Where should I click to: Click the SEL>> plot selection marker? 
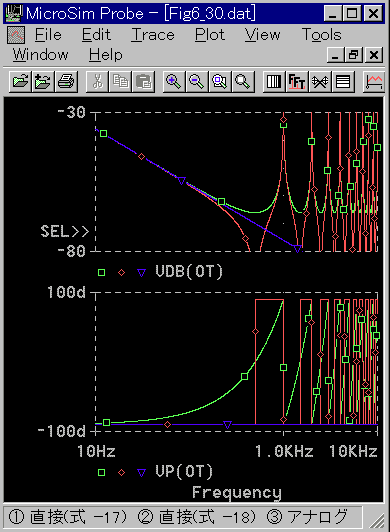[x=64, y=231]
